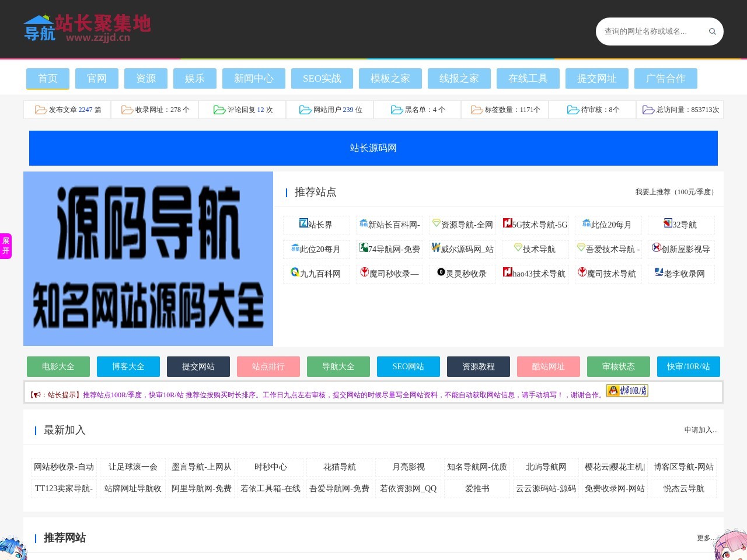Focus the site name search field

[651, 32]
